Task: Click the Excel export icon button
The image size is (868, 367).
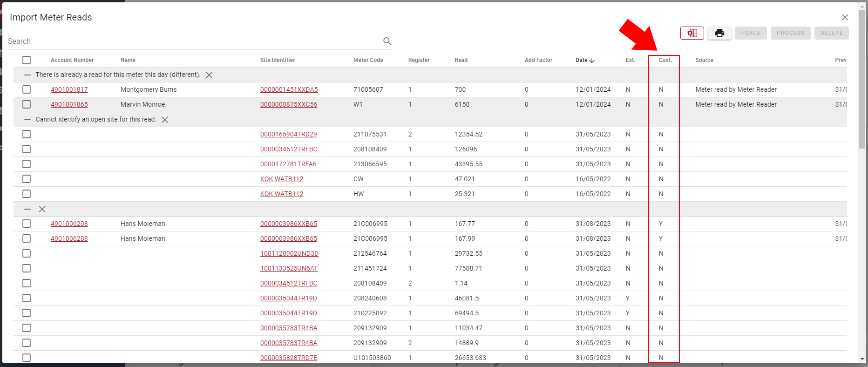Action: [x=692, y=33]
